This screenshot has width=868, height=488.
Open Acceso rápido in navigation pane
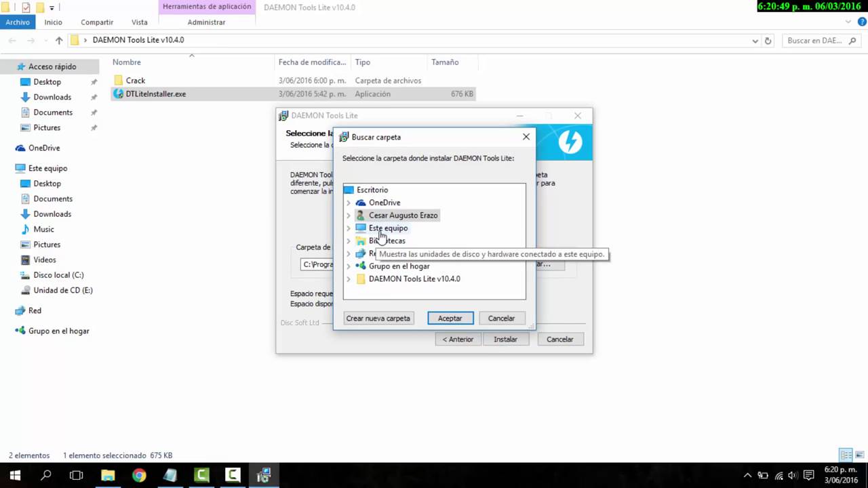52,66
